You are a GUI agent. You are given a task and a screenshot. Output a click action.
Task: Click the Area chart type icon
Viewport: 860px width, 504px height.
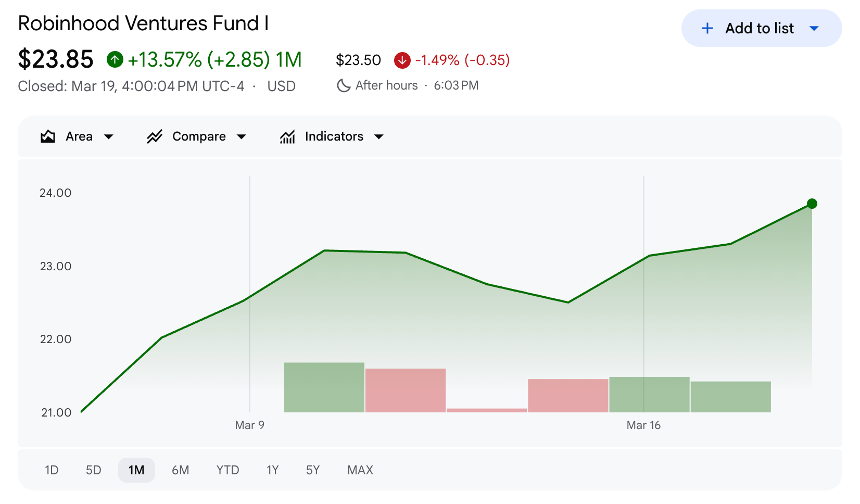click(x=48, y=136)
